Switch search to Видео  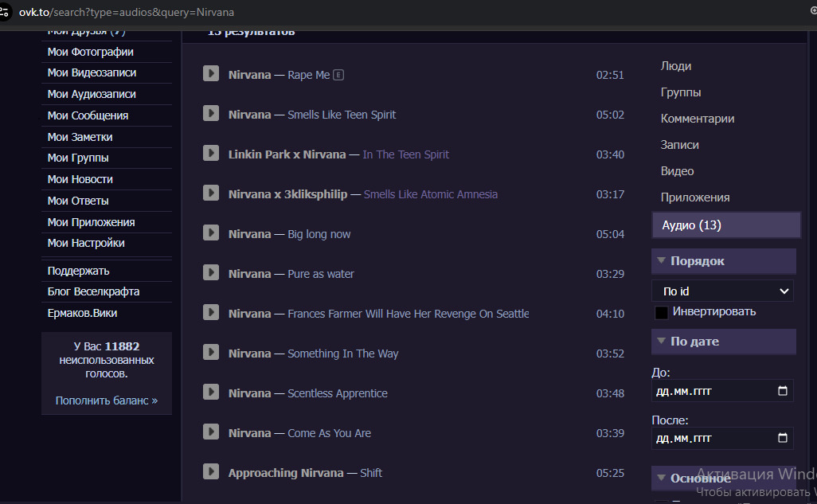(677, 171)
